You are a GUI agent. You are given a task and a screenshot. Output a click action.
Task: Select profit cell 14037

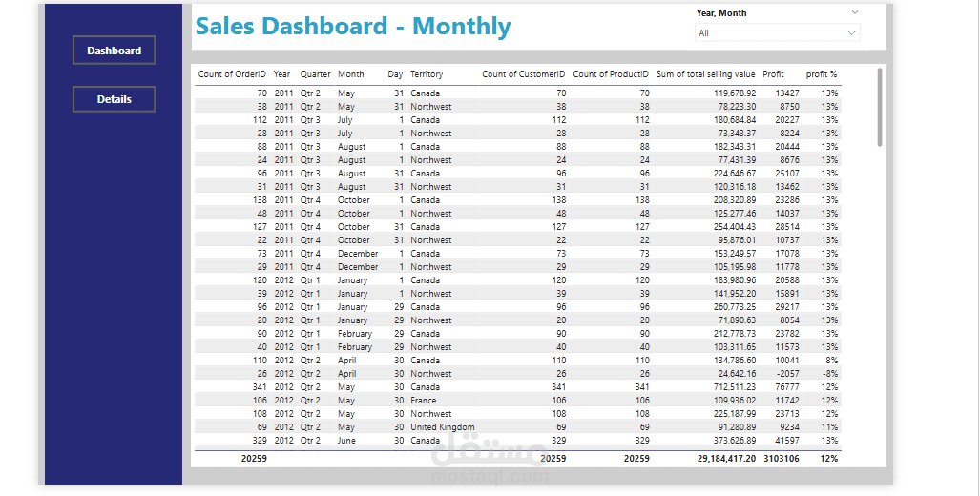point(787,214)
